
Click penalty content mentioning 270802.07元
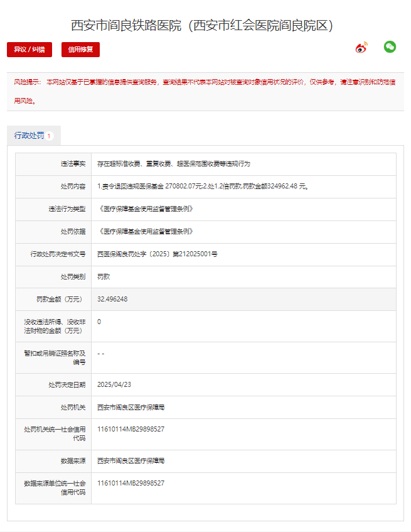(203, 187)
